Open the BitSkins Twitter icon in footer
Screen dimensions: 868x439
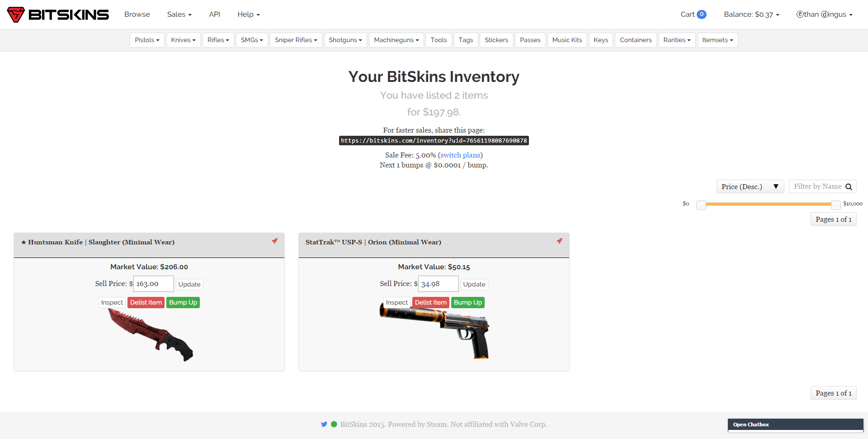(324, 424)
